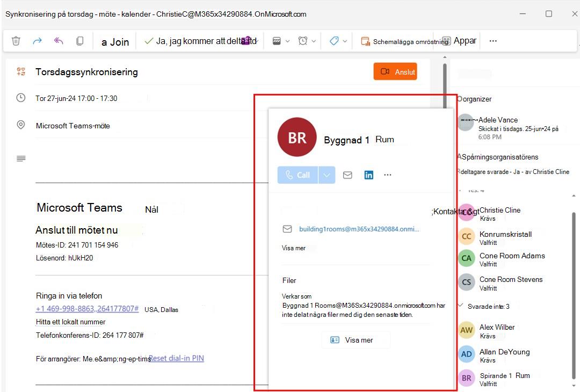Click the Call button in contact card
This screenshot has height=392, width=580.
point(298,175)
